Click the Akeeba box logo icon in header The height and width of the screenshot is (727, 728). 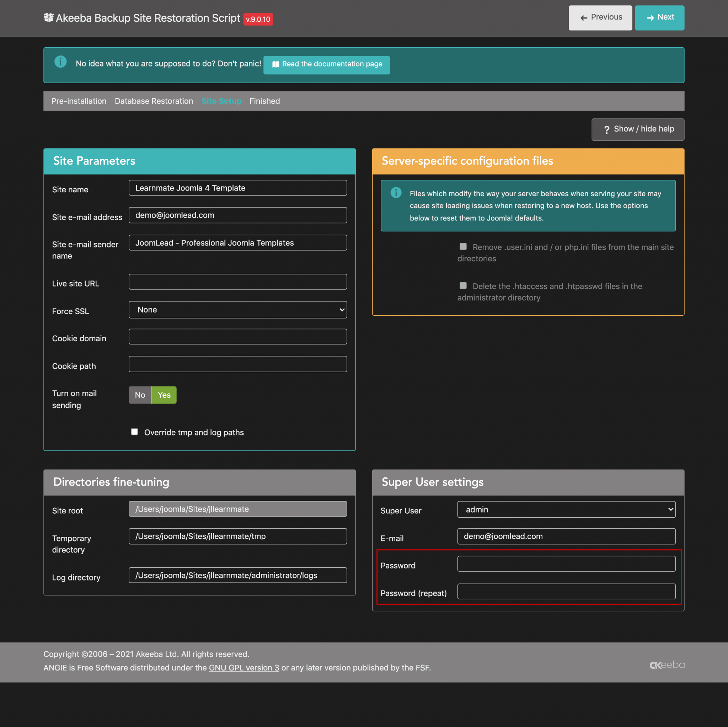point(49,17)
